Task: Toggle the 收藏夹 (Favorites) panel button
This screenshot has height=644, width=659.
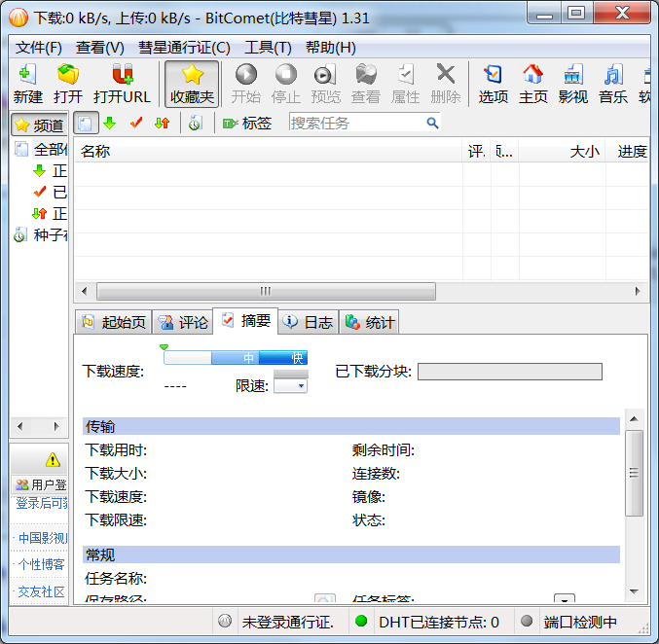Action: click(192, 84)
